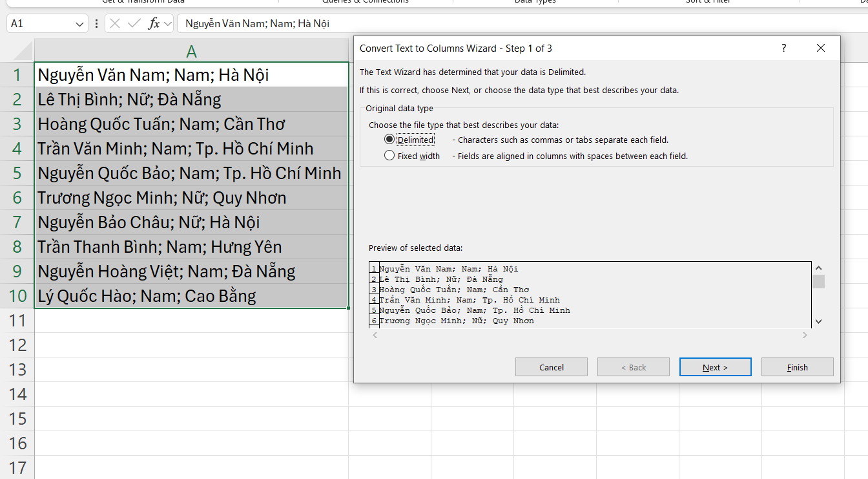Click the left scroll arrow under the preview
868x479 pixels.
(x=375, y=335)
